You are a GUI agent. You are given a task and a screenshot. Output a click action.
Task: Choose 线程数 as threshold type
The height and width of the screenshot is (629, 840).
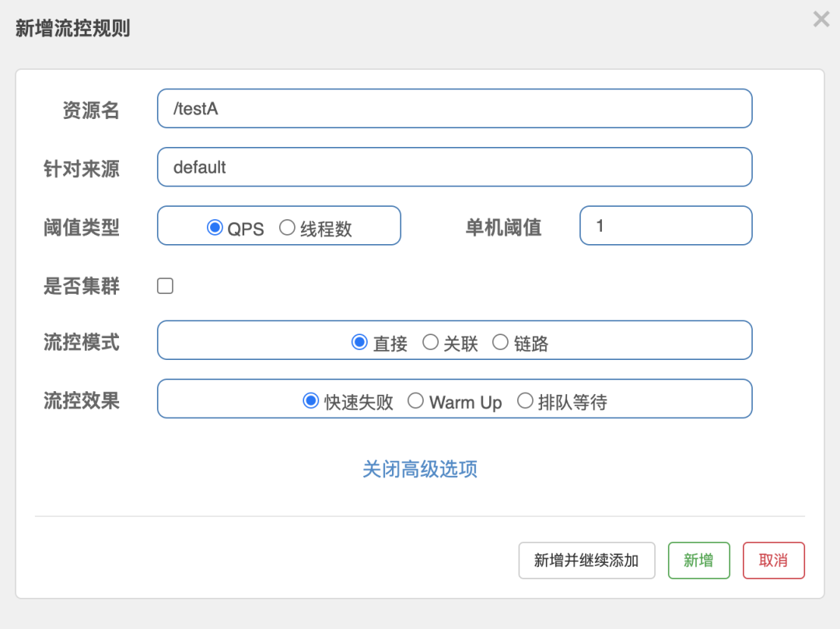[287, 228]
